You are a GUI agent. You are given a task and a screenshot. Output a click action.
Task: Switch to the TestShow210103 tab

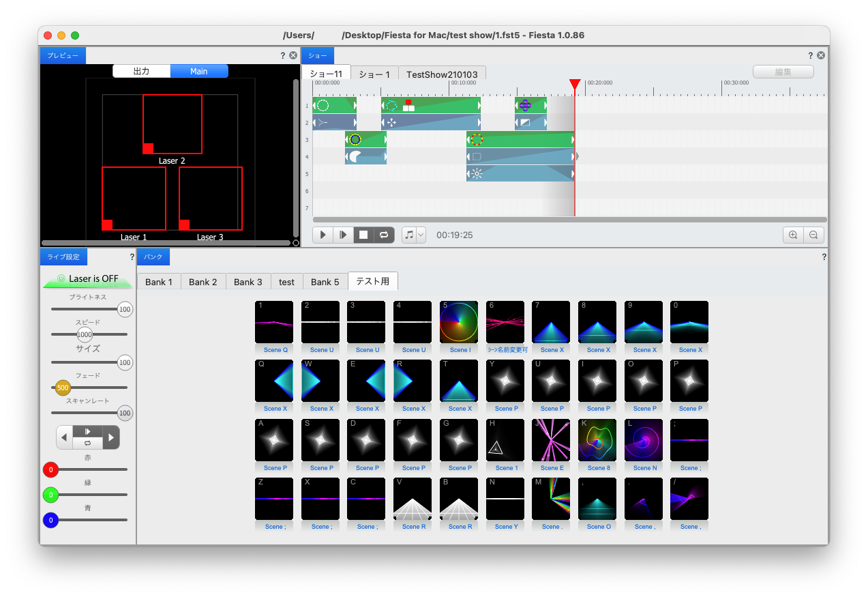click(x=442, y=74)
